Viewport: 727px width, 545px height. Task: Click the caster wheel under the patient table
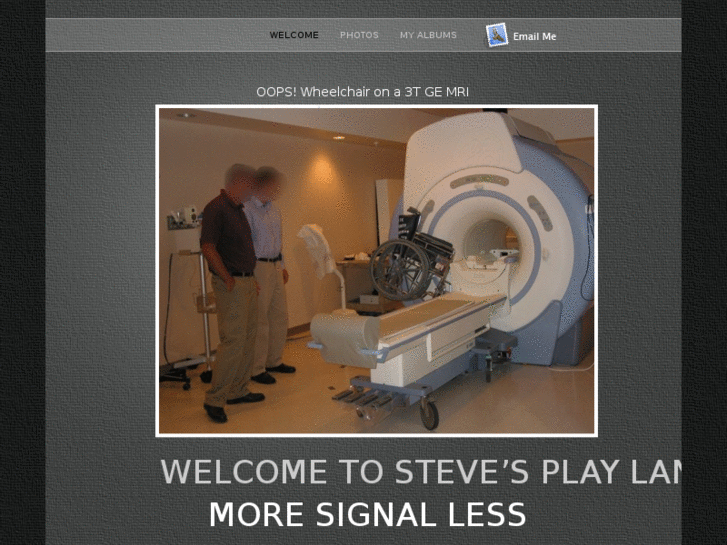[429, 414]
